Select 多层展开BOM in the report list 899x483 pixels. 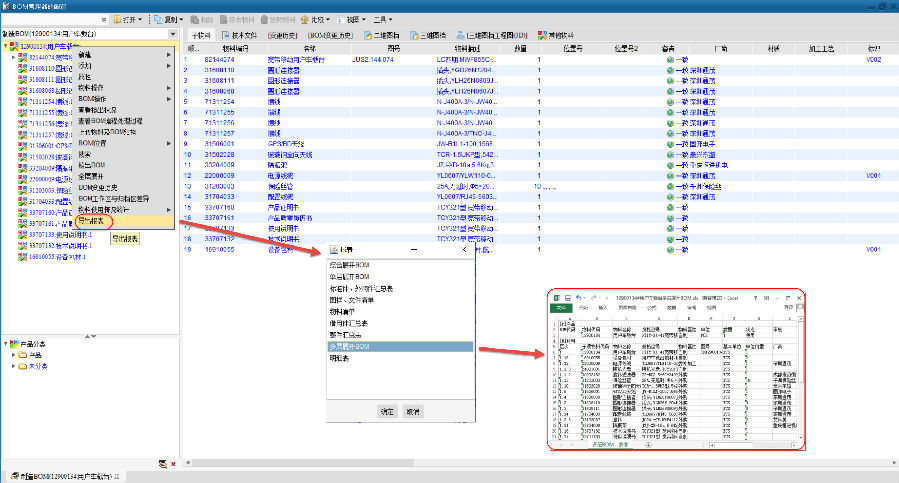[x=356, y=346]
